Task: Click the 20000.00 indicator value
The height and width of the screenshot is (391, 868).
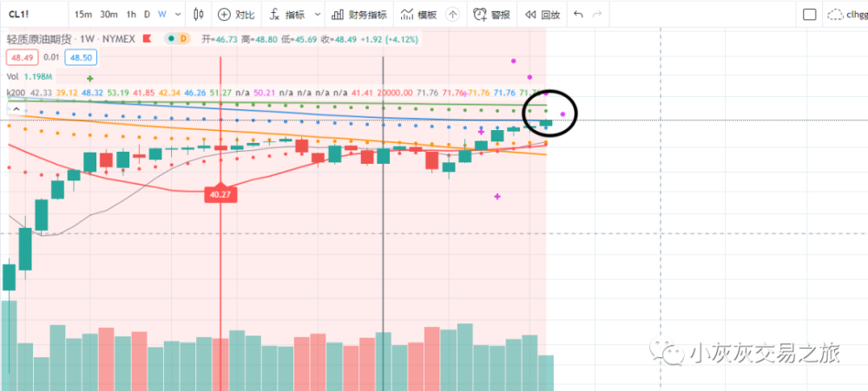Action: 395,93
